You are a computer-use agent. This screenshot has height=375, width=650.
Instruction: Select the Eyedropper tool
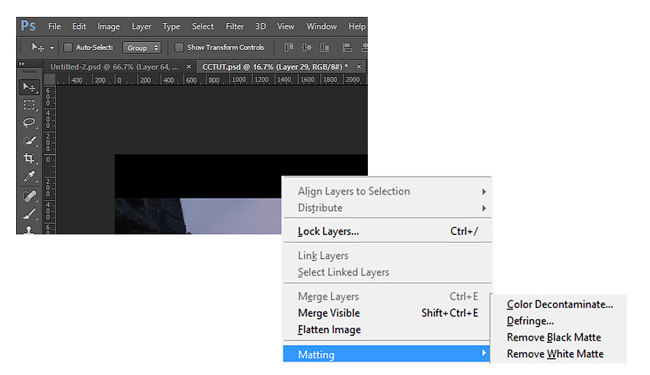click(x=29, y=177)
